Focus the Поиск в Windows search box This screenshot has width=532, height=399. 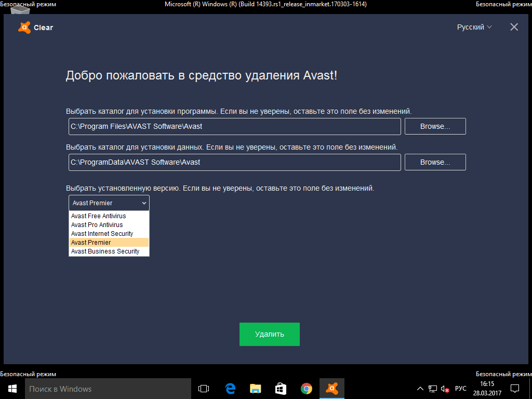[108, 389]
